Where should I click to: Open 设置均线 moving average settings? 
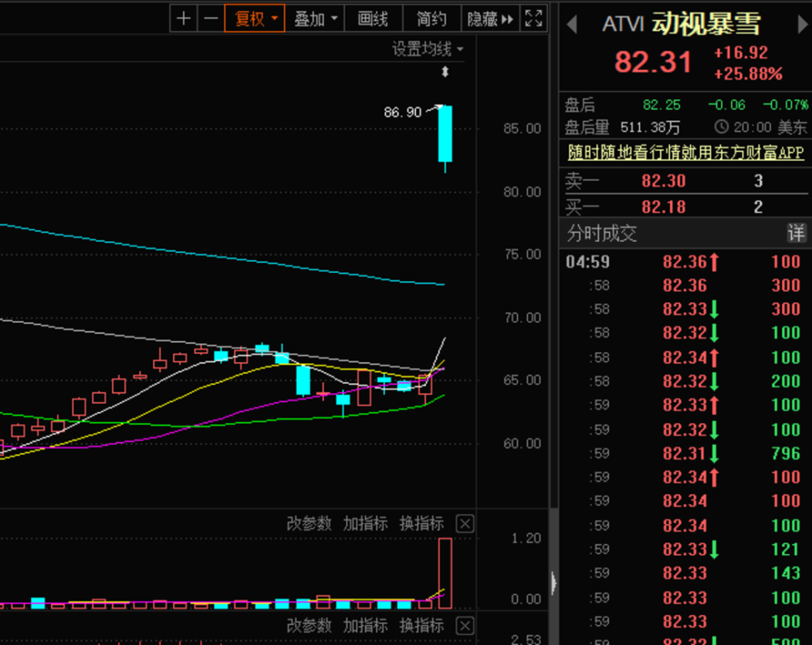pos(428,50)
